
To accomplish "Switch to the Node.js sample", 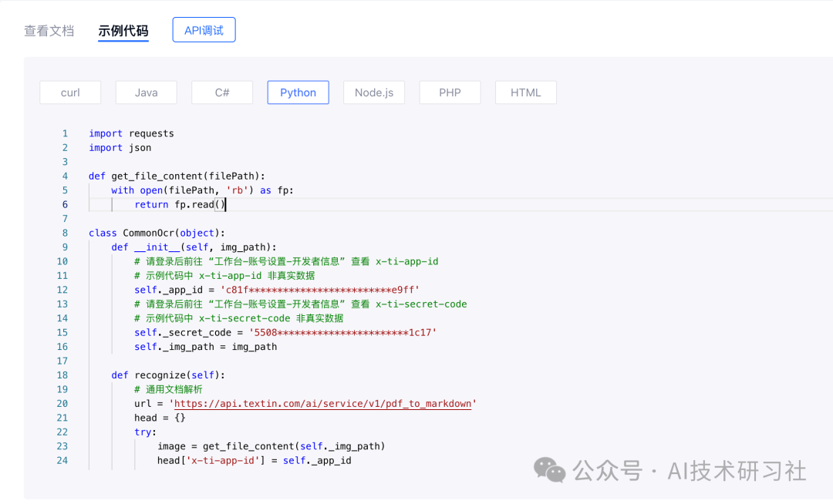I will (x=374, y=92).
